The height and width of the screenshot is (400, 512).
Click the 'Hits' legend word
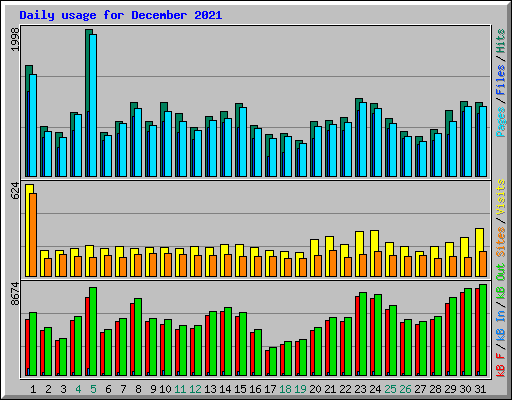click(501, 41)
